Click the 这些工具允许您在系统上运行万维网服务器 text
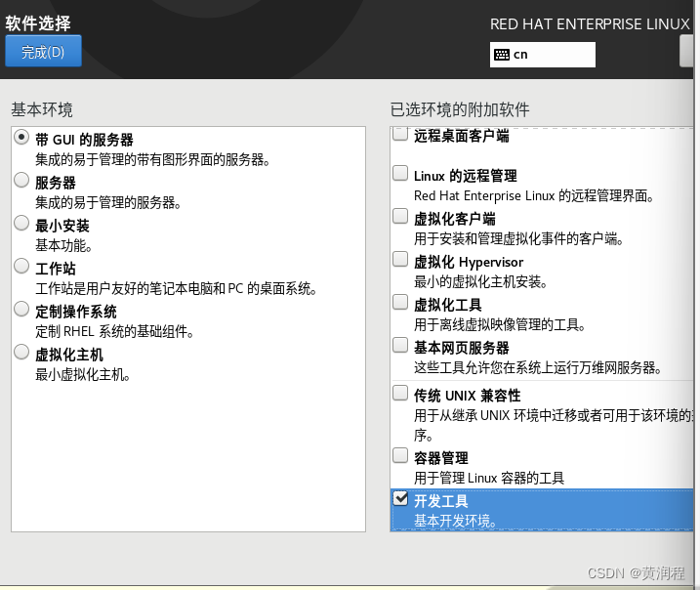Screen dimensions: 700x590 coord(538,367)
